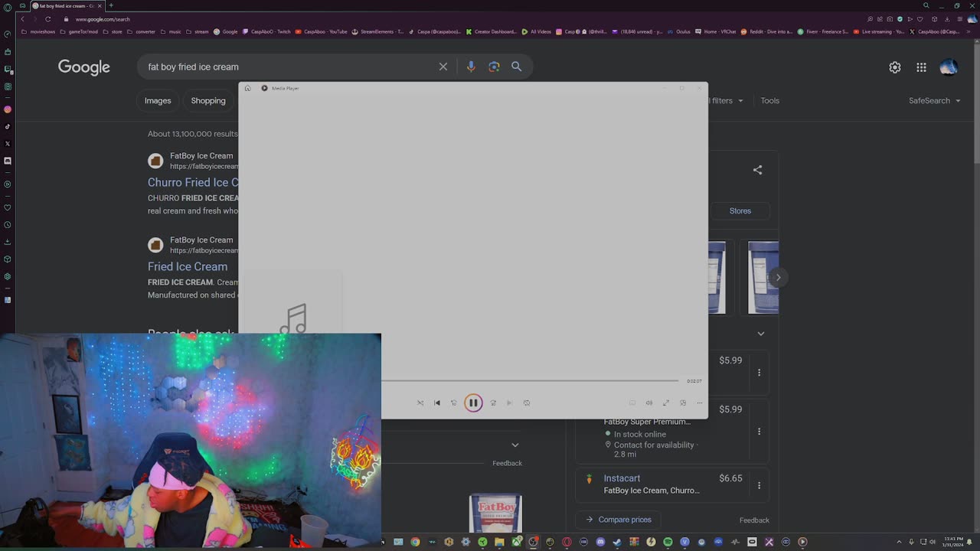Open mini player view in Media Player
This screenshot has width=980, height=551.
[x=683, y=403]
